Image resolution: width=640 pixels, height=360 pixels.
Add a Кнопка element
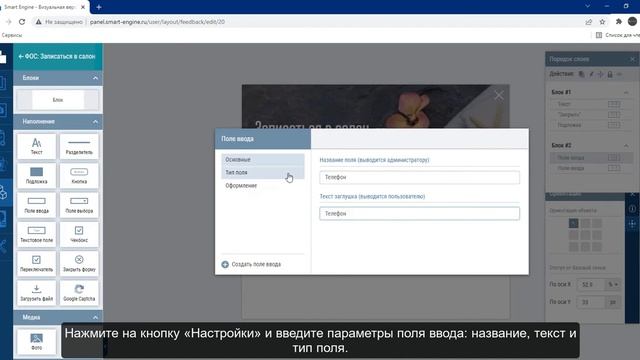(79, 176)
